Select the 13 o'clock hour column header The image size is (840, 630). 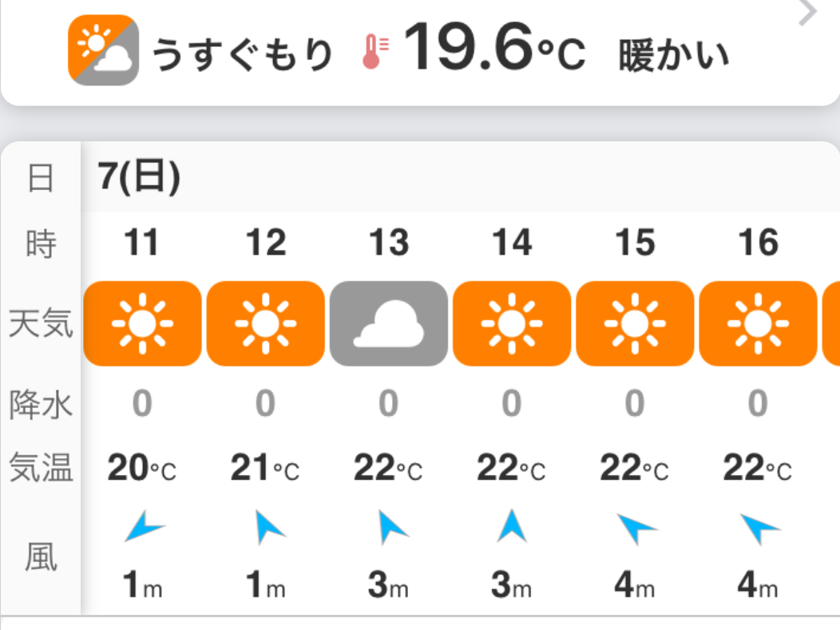click(x=389, y=242)
